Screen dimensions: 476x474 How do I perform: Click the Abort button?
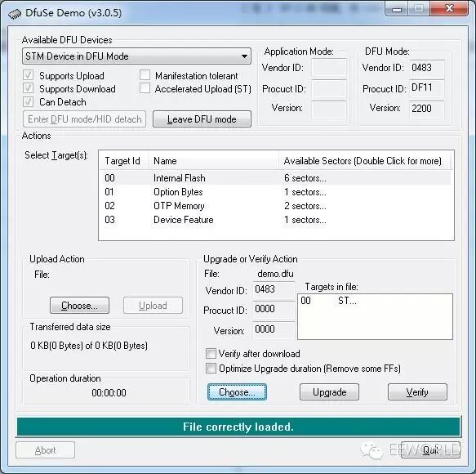[x=45, y=450]
